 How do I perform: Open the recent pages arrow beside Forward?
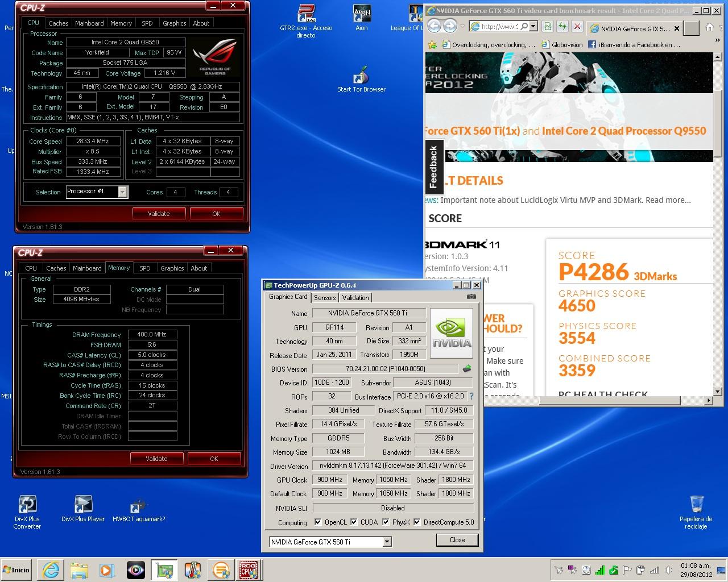pyautogui.click(x=462, y=27)
